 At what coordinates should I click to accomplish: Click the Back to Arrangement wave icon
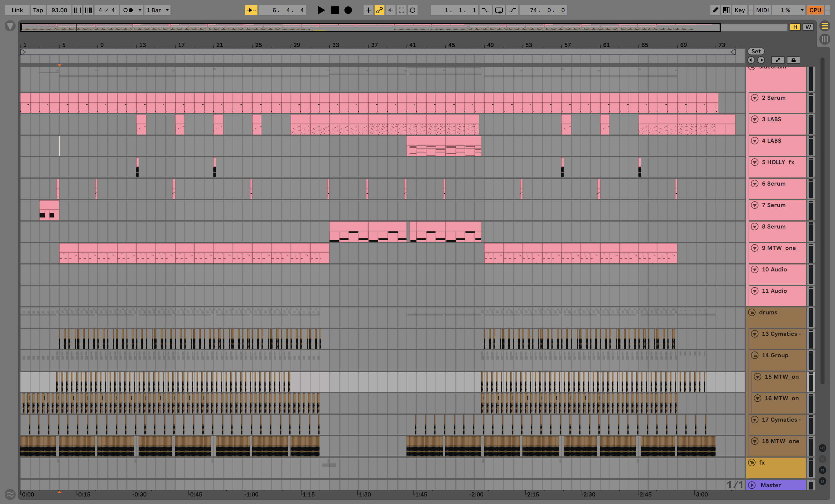pos(10,494)
